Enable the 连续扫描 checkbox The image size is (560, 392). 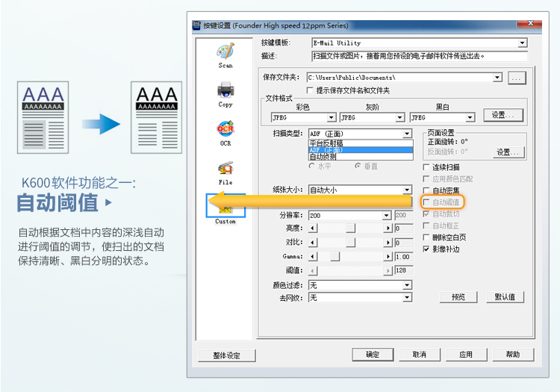coord(427,167)
